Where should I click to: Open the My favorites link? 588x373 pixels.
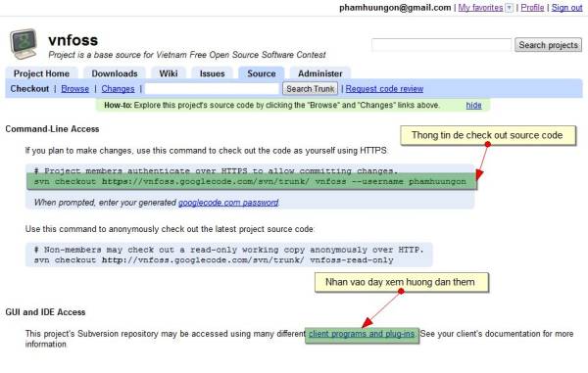[x=480, y=8]
